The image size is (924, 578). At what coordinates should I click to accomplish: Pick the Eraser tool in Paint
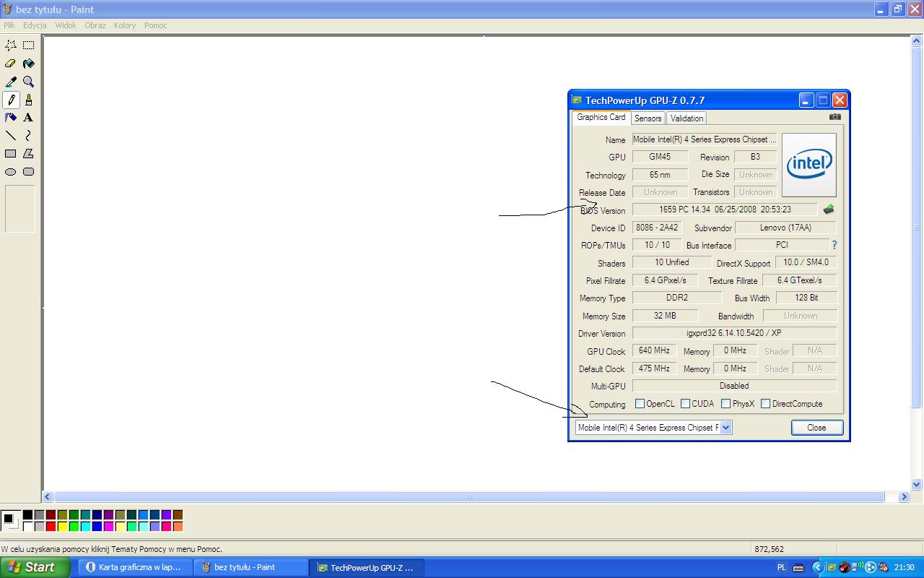[x=11, y=64]
